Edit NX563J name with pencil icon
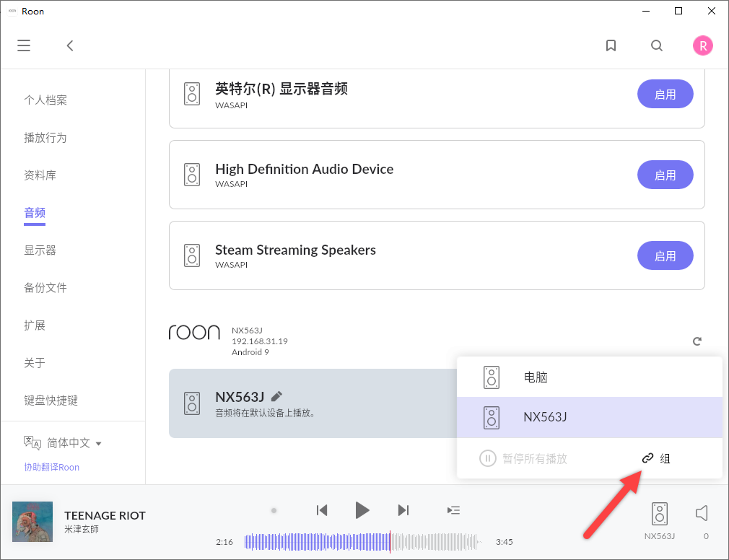The width and height of the screenshot is (729, 560). coord(276,396)
